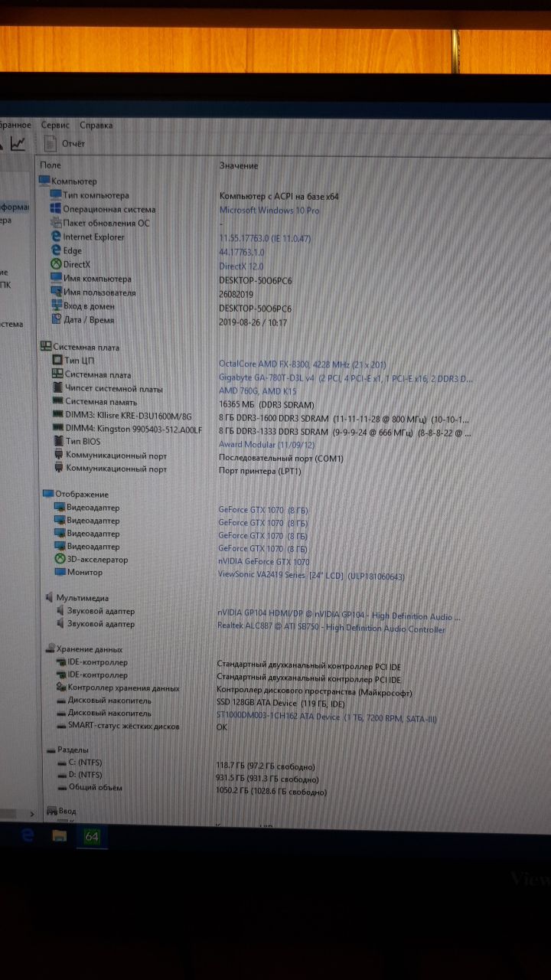Click the Ввод group icon
Image resolution: width=551 pixels, height=980 pixels.
point(52,810)
